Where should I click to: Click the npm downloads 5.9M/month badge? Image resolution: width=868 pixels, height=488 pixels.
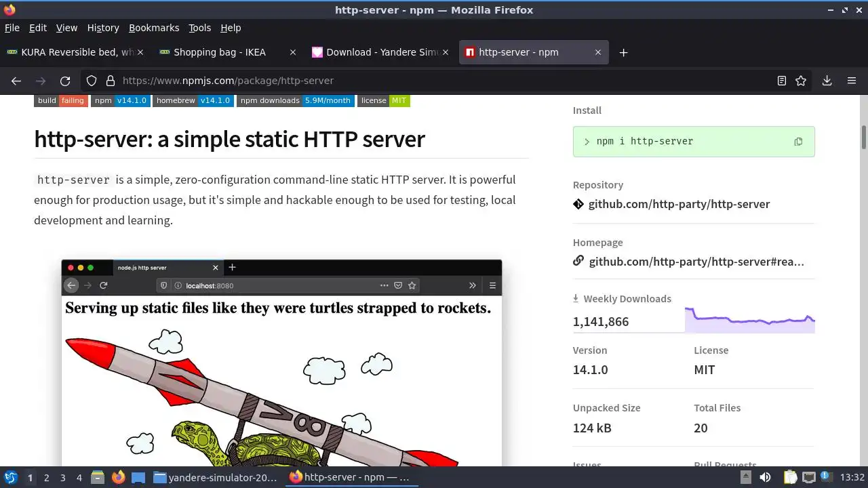coord(295,100)
